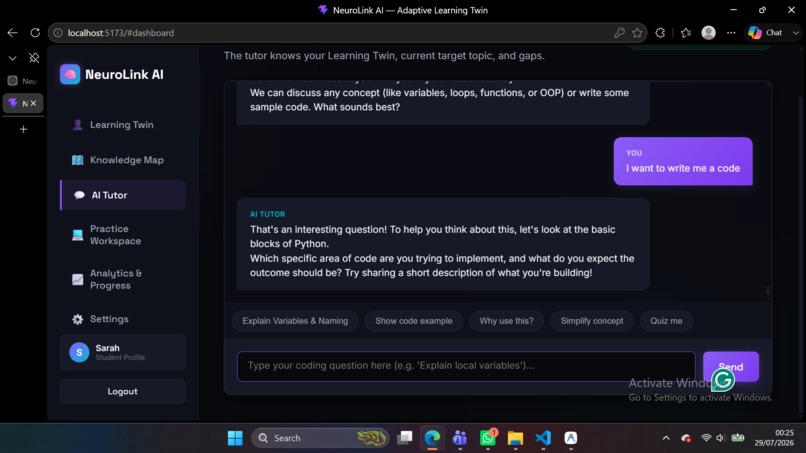Click the "i want to write me a code" message
The height and width of the screenshot is (453, 806).
(683, 161)
